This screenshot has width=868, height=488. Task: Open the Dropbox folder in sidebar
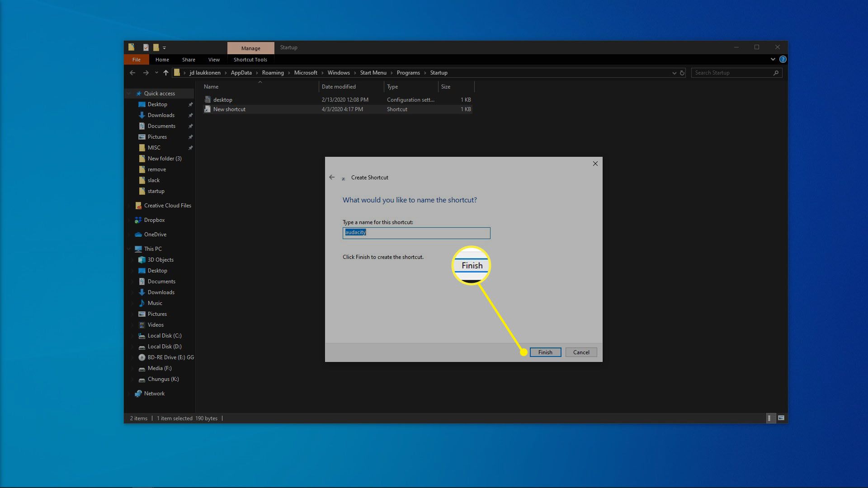(x=154, y=219)
